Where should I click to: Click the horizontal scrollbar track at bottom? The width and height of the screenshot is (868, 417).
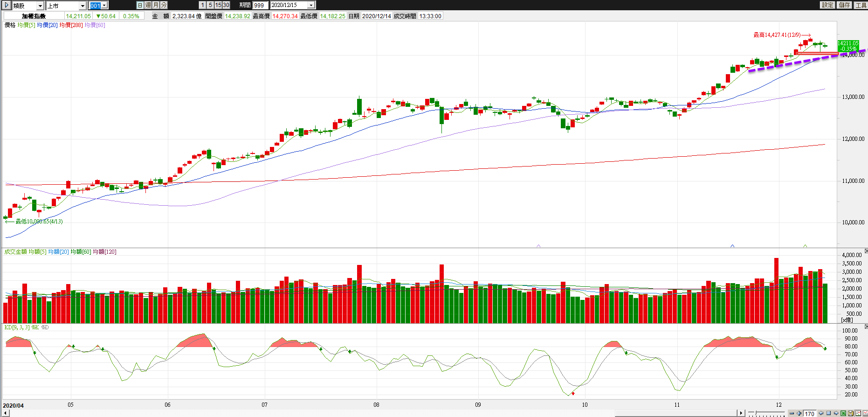[373, 413]
